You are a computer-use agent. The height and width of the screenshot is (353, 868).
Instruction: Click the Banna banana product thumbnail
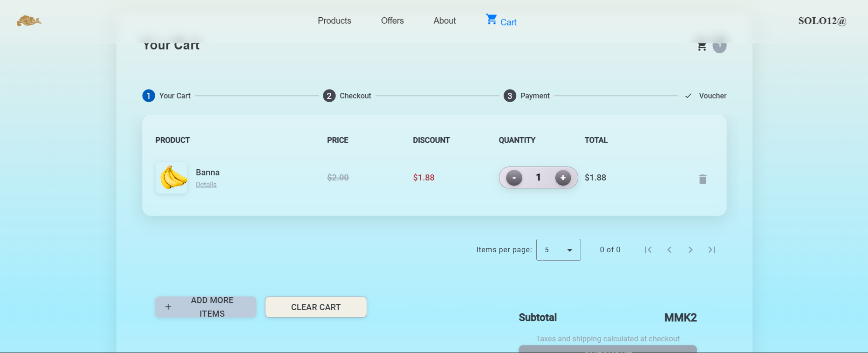pyautogui.click(x=172, y=178)
